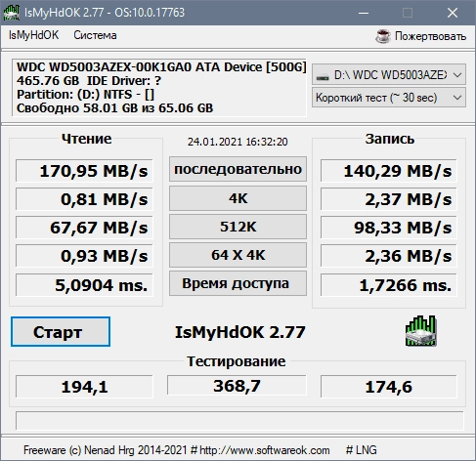Screen dimensions: 476x461
Task: Click the Тестирование group heading
Action: (x=237, y=361)
